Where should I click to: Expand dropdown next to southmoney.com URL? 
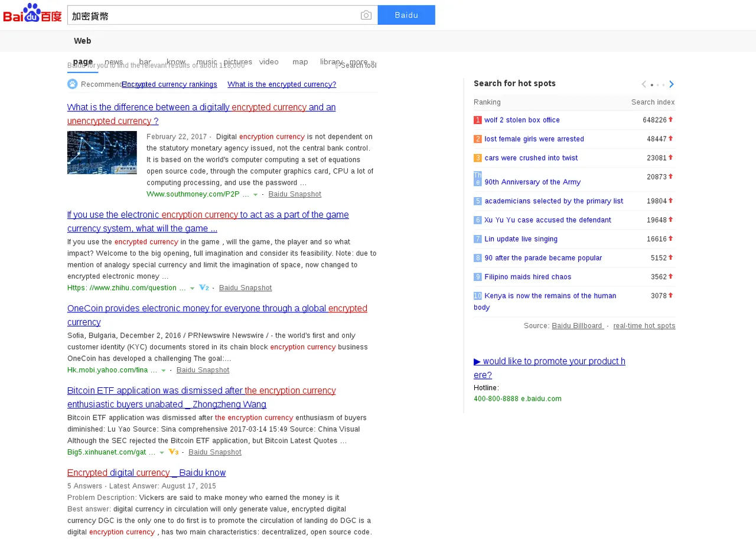pos(256,195)
